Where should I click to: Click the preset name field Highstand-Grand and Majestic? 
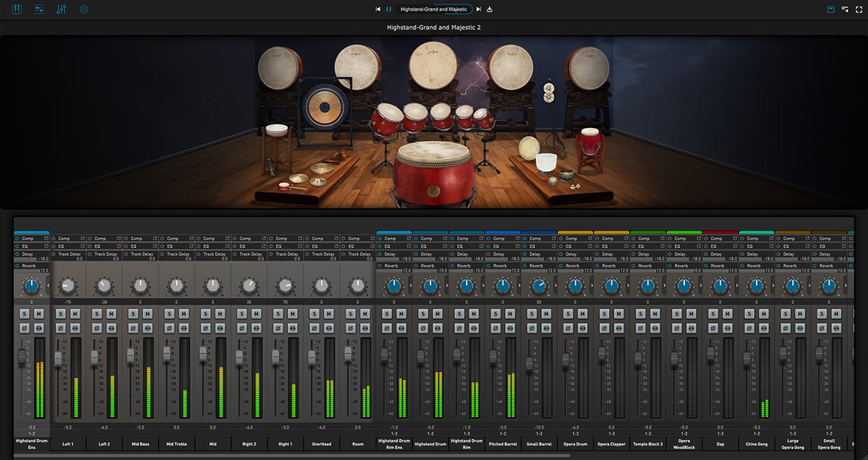click(x=433, y=9)
